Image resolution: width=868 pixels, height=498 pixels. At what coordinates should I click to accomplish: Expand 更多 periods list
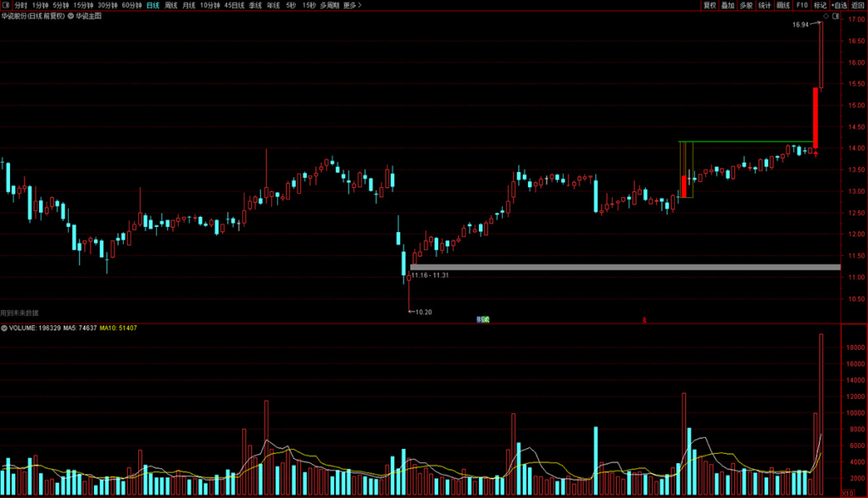pos(351,5)
